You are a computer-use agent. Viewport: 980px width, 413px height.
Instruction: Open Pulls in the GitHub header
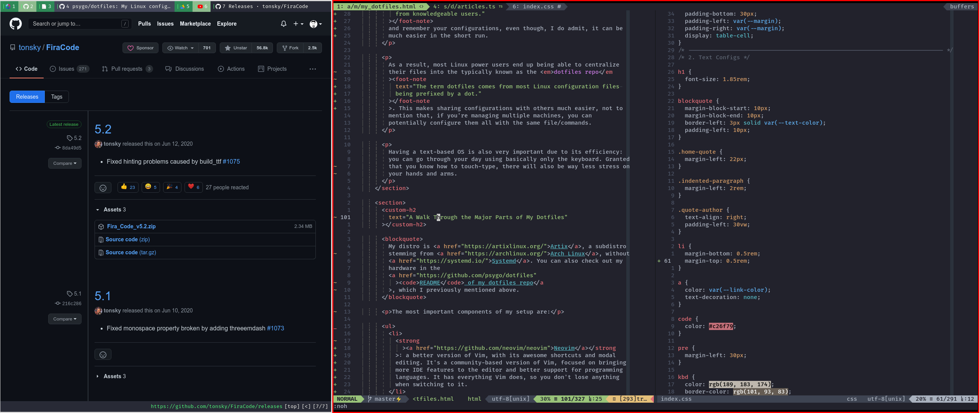(x=144, y=24)
